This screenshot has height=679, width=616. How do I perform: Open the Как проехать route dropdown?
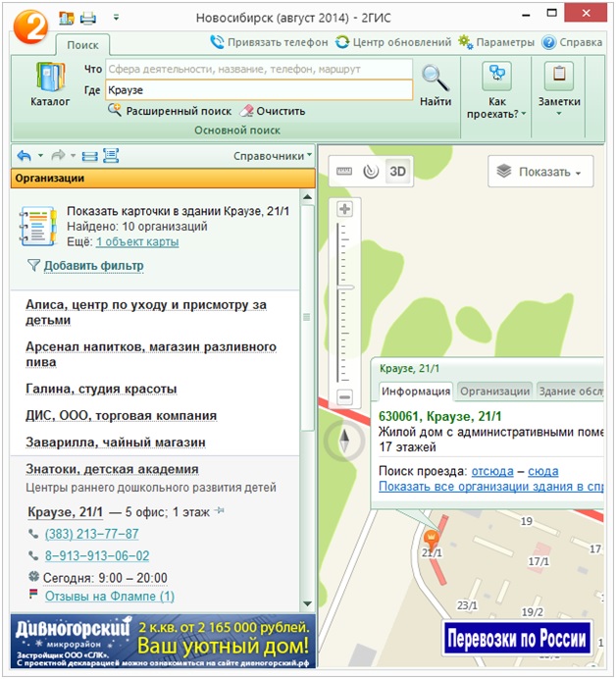(x=496, y=91)
